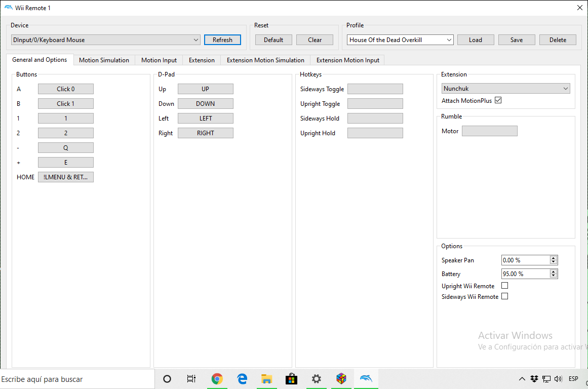Viewport: 588px width, 389px height.
Task: Set the Upright Toggle hotkey
Action: pos(375,103)
